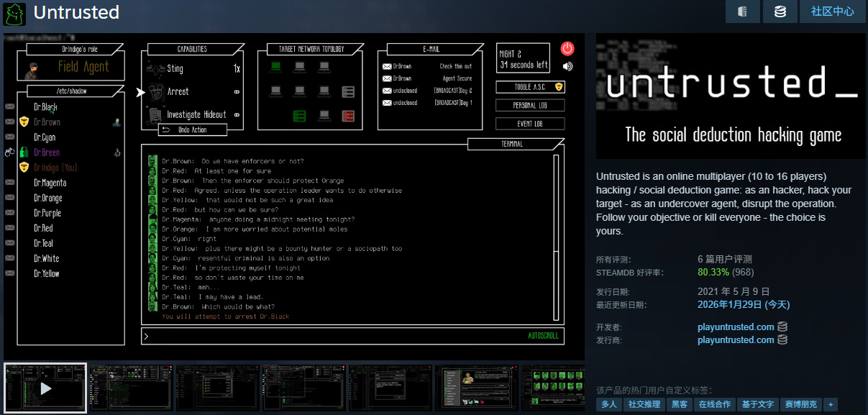Open the Event Log button
The width and height of the screenshot is (868, 415).
(x=530, y=124)
